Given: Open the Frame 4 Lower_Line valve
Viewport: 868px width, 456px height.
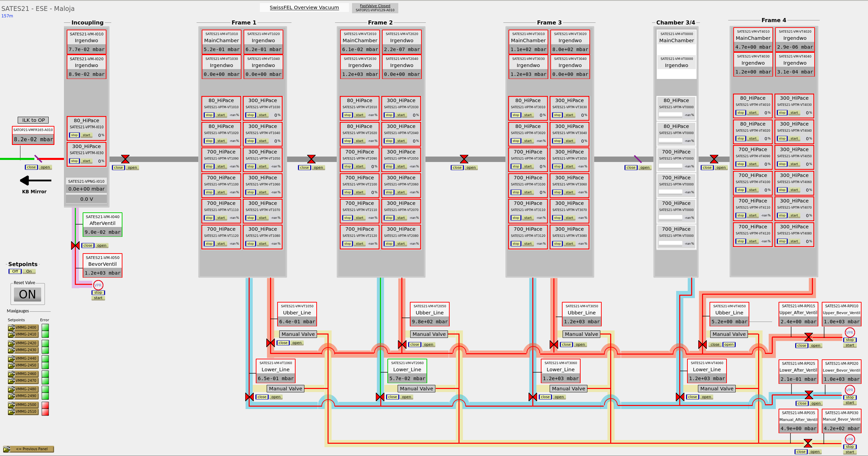Looking at the screenshot, I should point(706,397).
